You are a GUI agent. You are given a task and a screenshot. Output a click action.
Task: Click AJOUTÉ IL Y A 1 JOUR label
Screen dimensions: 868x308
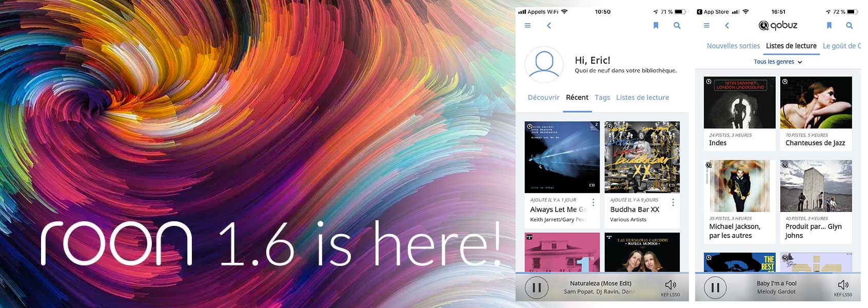(553, 200)
